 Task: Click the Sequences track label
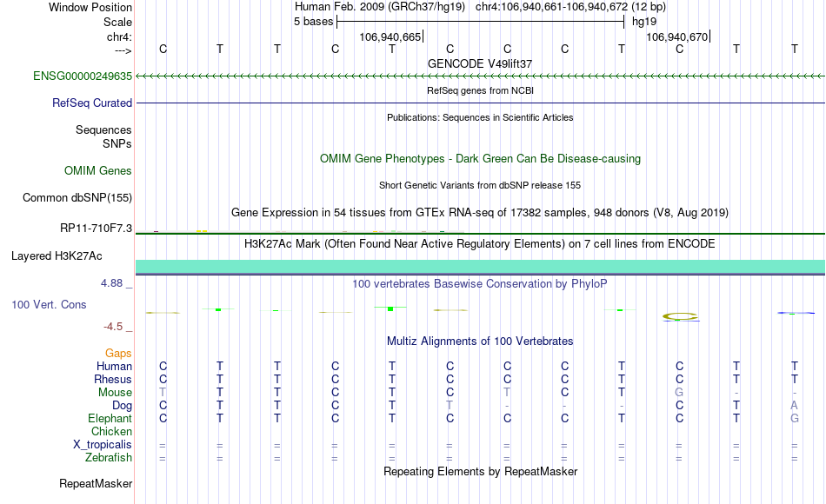coord(103,129)
